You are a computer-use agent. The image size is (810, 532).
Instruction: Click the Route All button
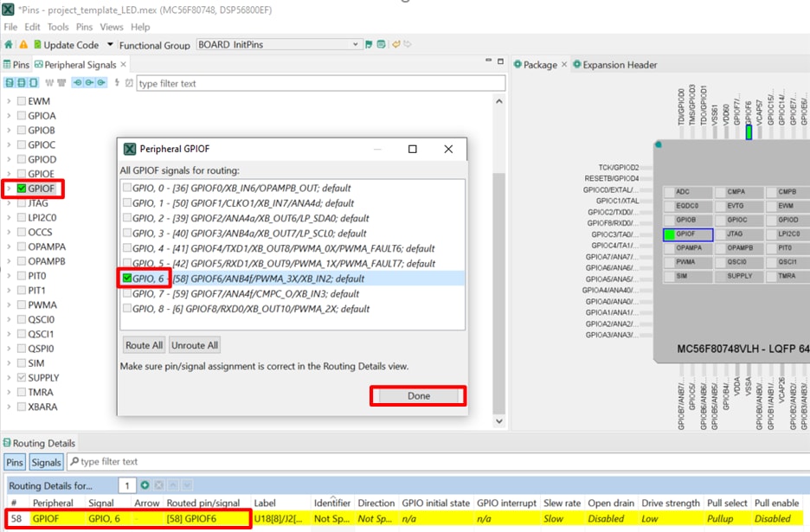coord(144,345)
